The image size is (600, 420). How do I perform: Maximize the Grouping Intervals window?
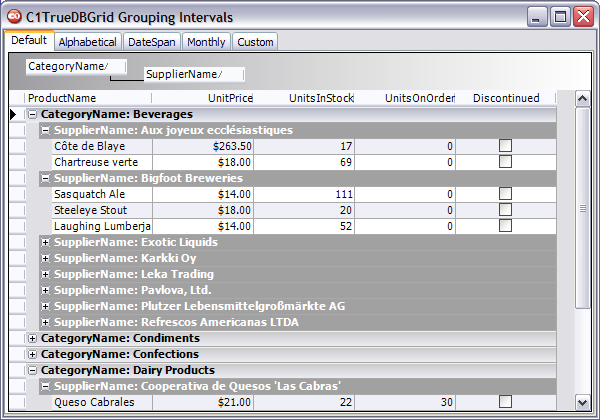[x=560, y=16]
